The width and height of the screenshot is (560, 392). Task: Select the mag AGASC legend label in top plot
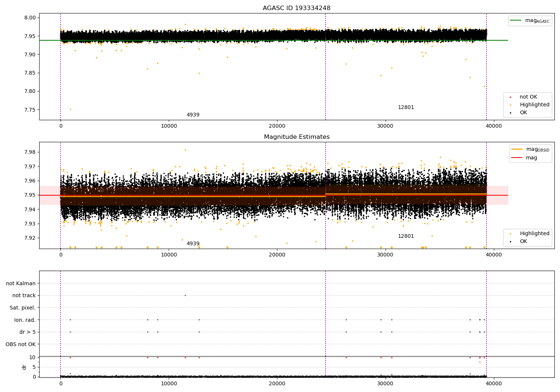537,21
